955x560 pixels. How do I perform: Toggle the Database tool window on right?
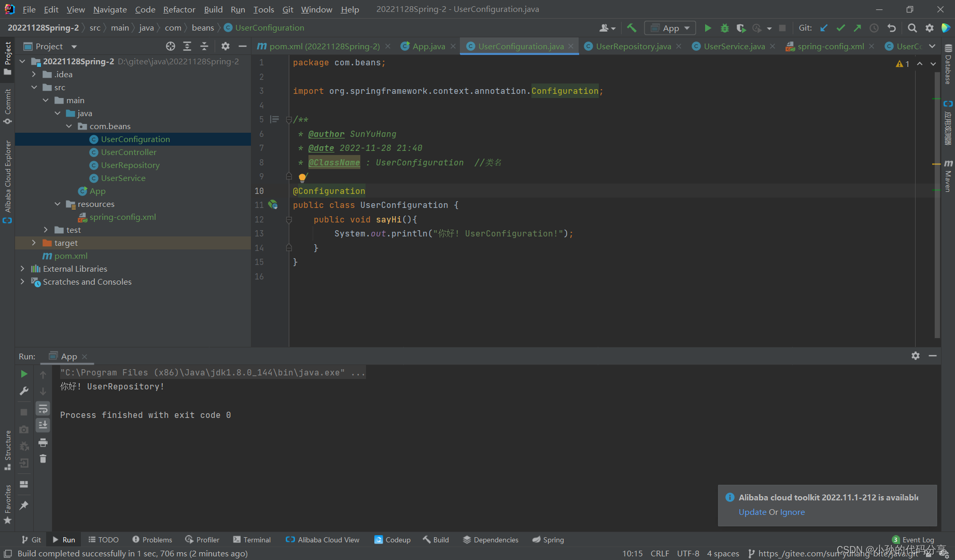pos(948,64)
